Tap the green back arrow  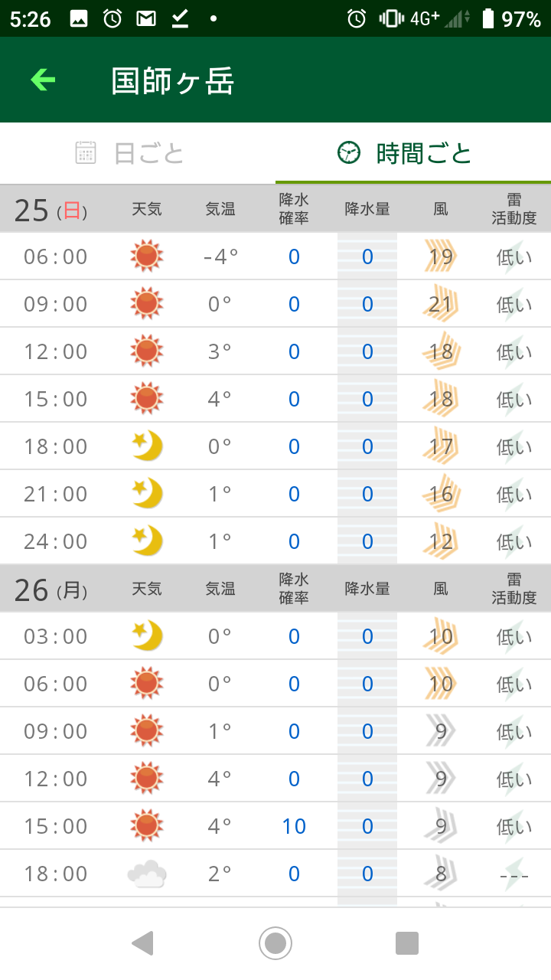(43, 80)
